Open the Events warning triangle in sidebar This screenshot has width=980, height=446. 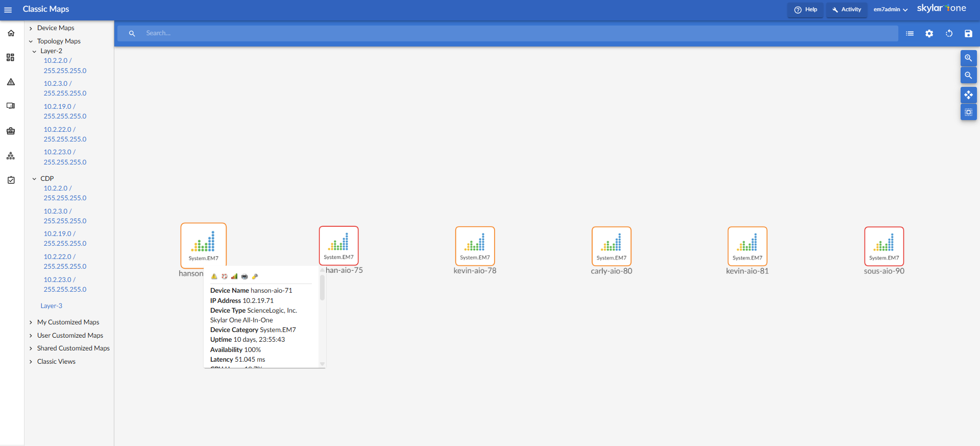11,82
